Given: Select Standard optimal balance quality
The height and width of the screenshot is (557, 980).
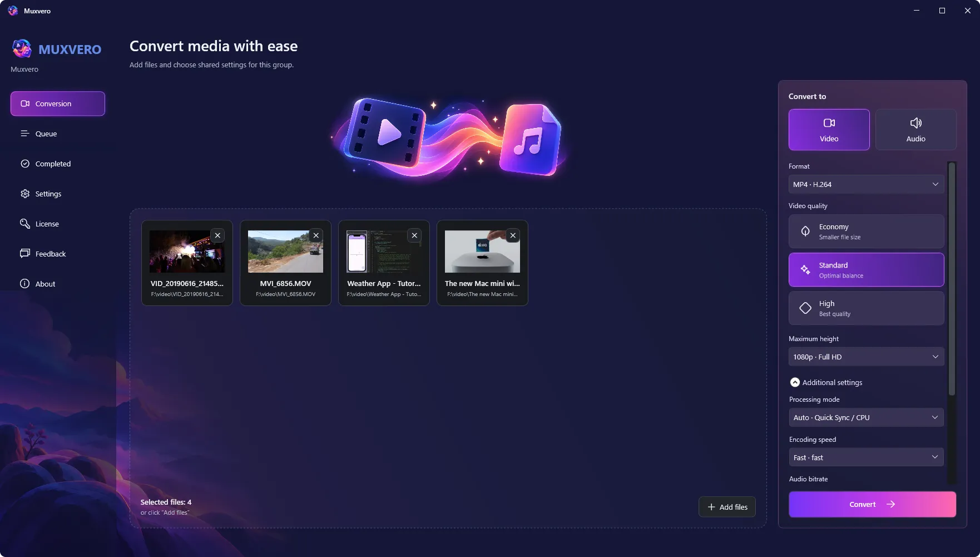Looking at the screenshot, I should click(866, 270).
